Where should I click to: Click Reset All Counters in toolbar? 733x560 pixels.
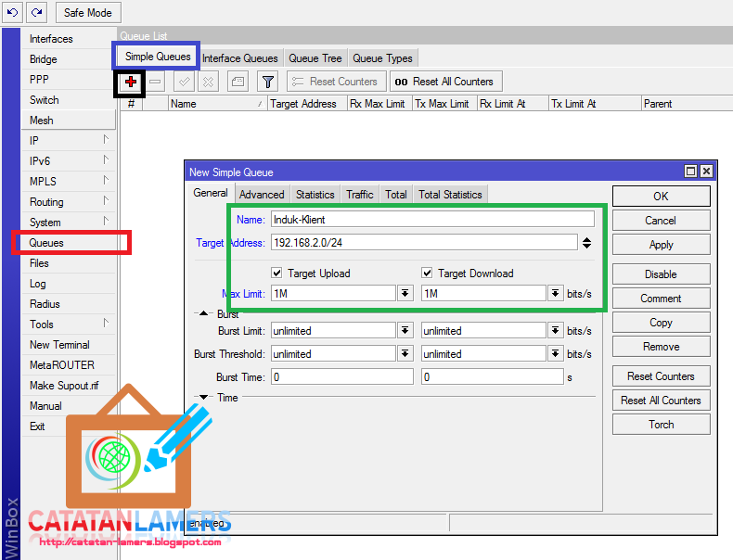pos(446,82)
